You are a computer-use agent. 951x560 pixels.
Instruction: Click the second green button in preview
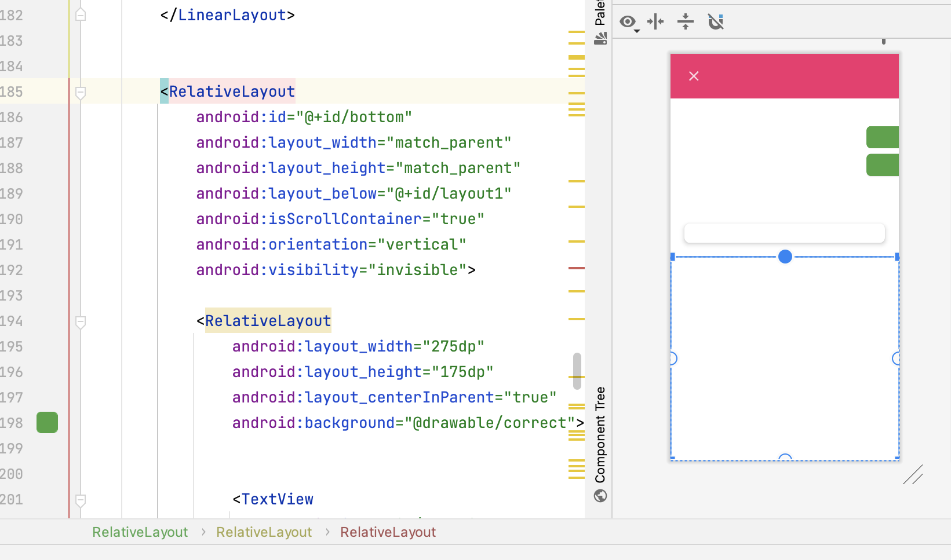point(883,165)
